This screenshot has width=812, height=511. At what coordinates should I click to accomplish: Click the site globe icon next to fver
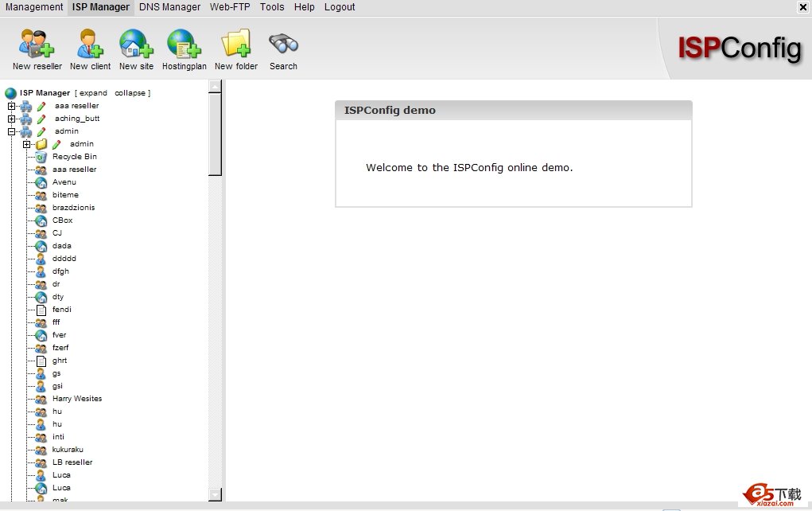(x=41, y=335)
